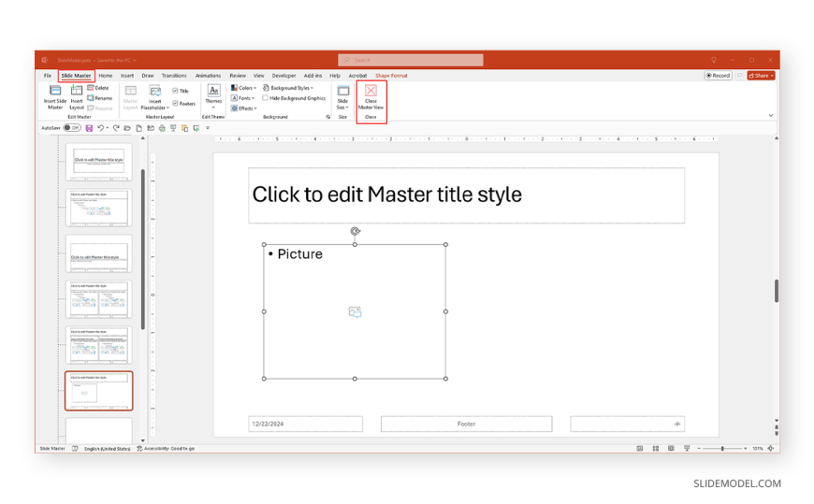Image resolution: width=814 pixels, height=504 pixels.
Task: Click the Share button
Action: pyautogui.click(x=761, y=76)
